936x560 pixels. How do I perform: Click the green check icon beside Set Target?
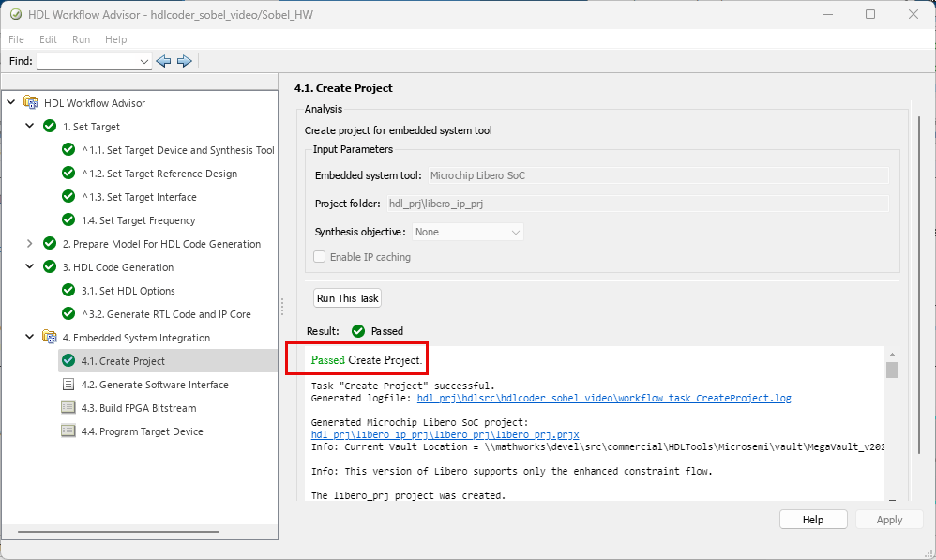pos(50,127)
